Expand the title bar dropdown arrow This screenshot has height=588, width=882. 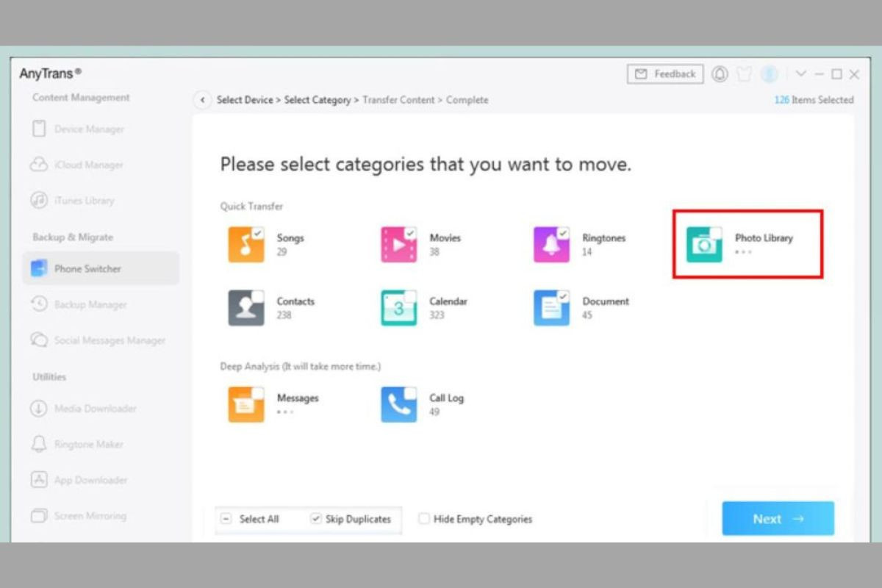(801, 74)
